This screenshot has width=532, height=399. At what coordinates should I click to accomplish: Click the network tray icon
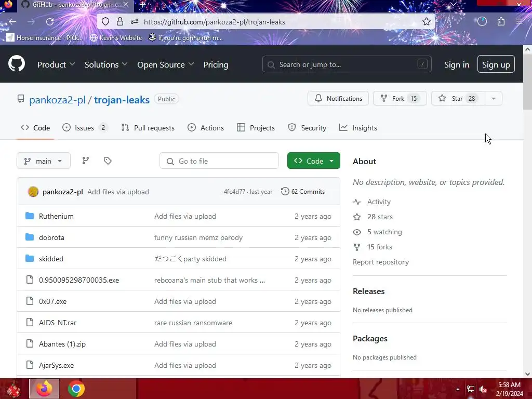point(471,389)
